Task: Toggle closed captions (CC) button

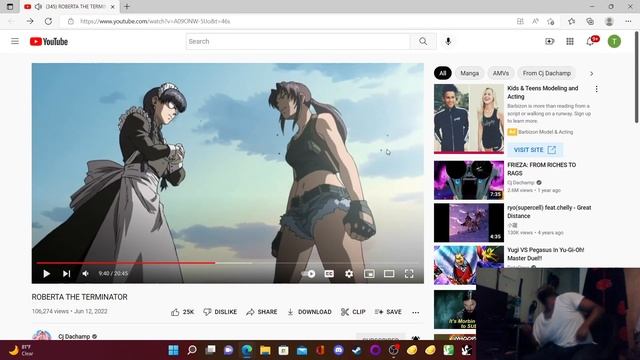Action: 329,273
